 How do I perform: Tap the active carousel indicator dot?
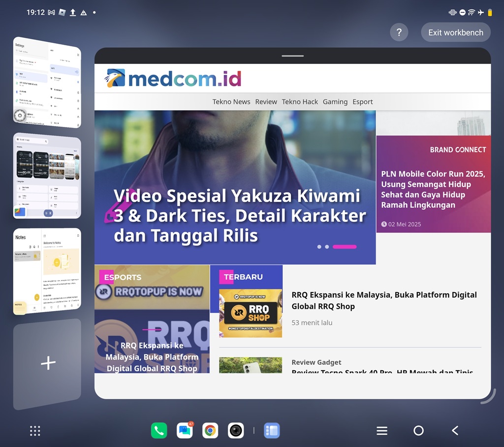tap(345, 246)
